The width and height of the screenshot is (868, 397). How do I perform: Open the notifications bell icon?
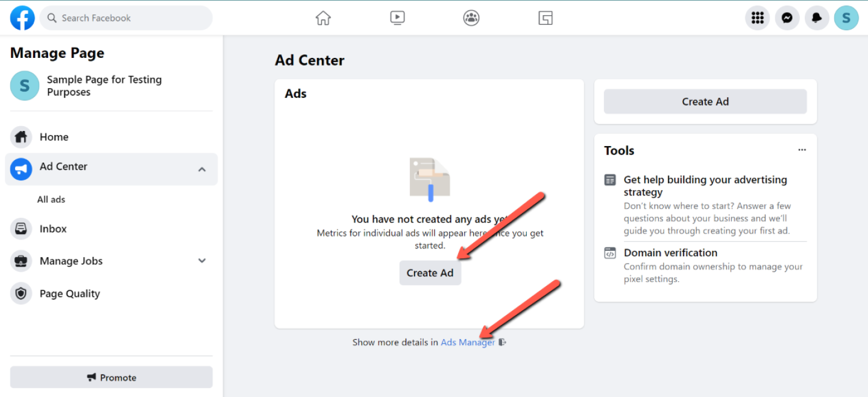point(817,18)
